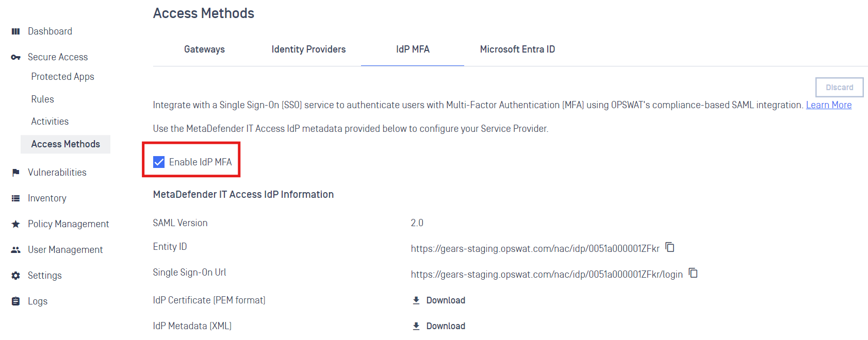Click the Dashboard sidebar icon
Image resolution: width=868 pixels, height=340 pixels.
[x=15, y=31]
